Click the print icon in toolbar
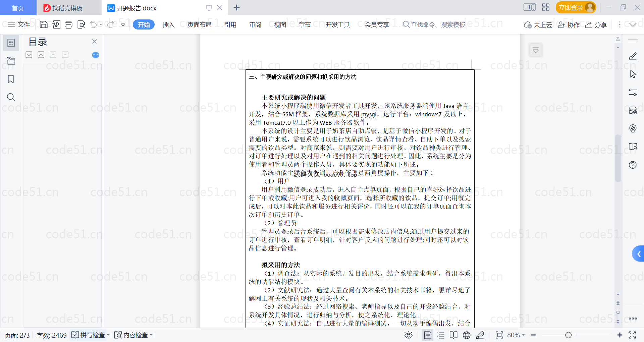The width and height of the screenshot is (644, 342). (68, 24)
